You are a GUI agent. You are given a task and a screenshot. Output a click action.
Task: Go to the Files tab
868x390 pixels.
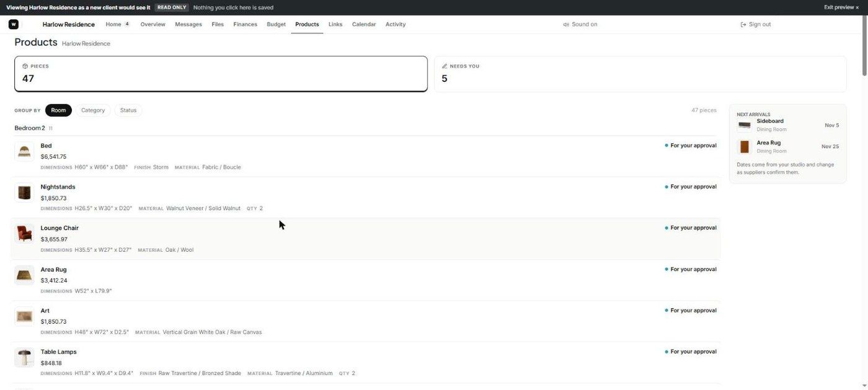click(x=218, y=24)
